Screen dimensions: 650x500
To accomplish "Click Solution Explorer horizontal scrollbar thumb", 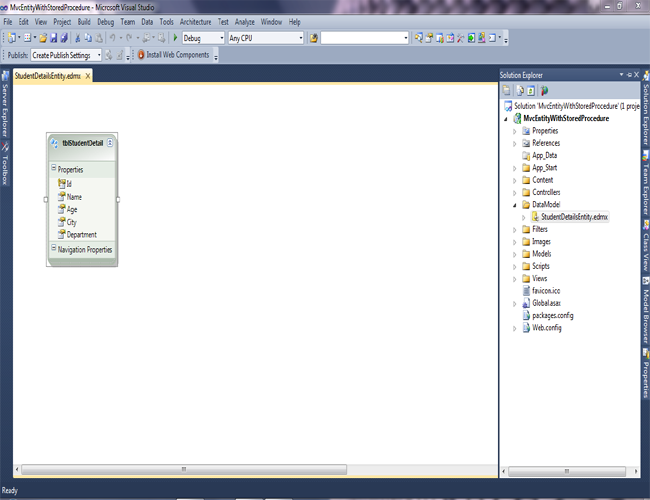I will [567, 471].
